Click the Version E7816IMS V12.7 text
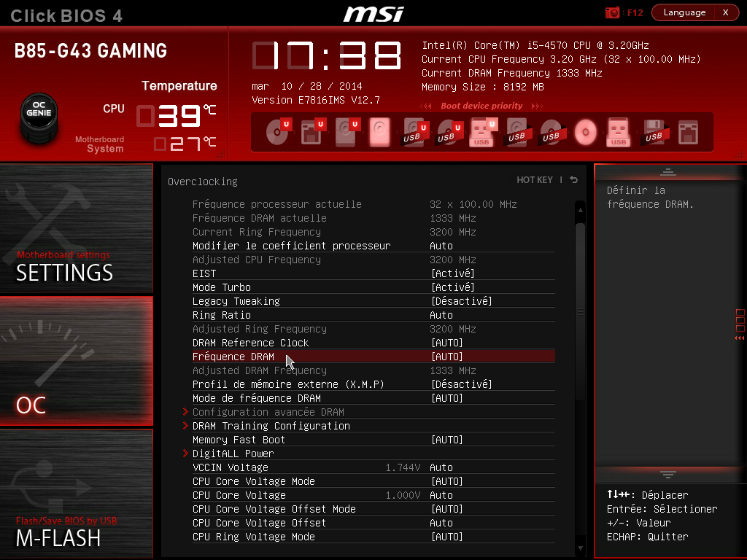Viewport: 747px width, 560px height. 316,100
